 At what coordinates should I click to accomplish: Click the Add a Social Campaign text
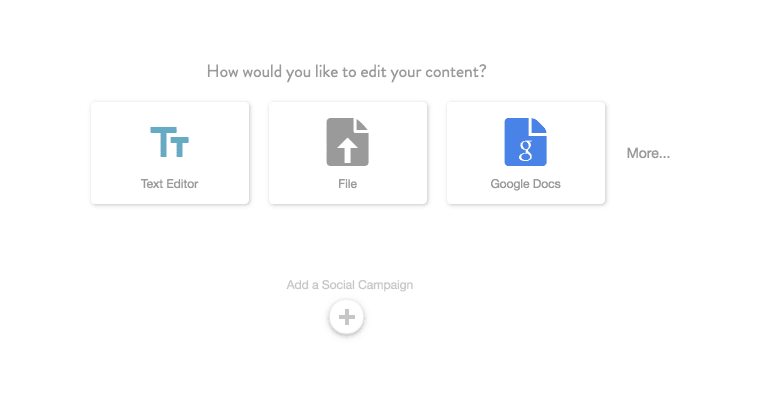(x=349, y=285)
